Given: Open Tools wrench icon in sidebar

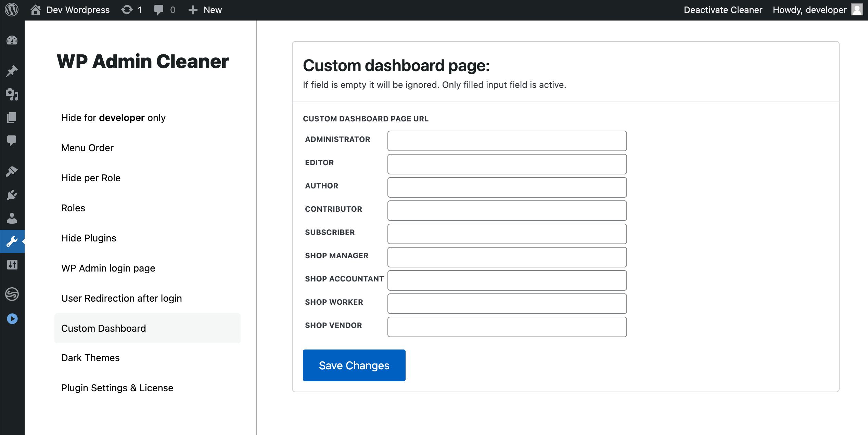Looking at the screenshot, I should [x=12, y=241].
